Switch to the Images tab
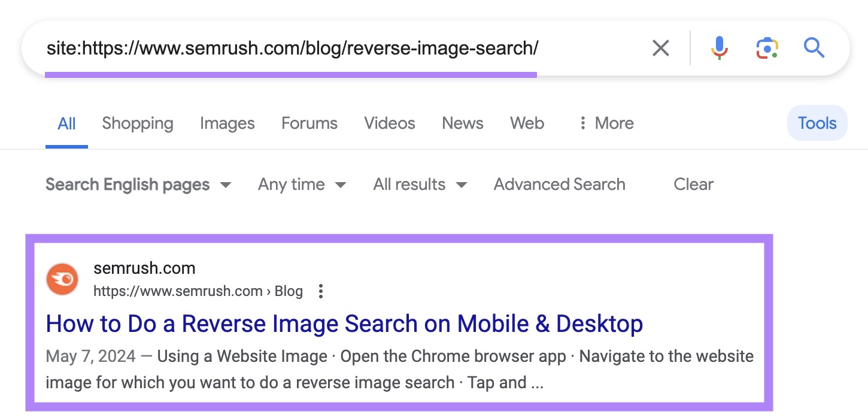Viewport: 868px width, 417px height. pos(227,123)
